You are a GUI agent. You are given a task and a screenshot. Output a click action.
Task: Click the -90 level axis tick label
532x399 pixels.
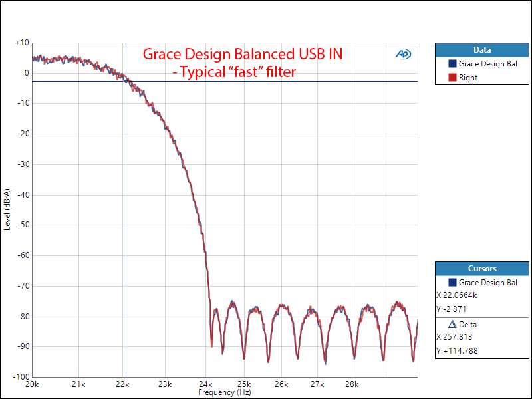(x=23, y=346)
